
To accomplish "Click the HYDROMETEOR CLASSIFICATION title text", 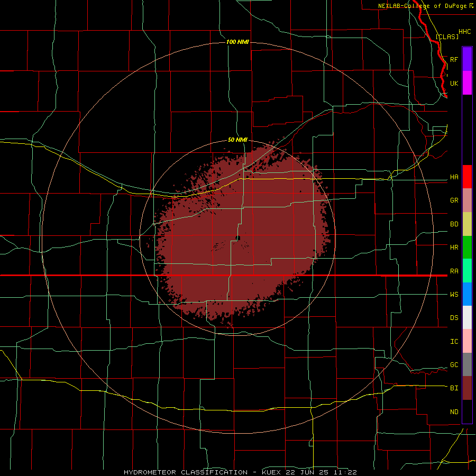I will pos(186,472).
